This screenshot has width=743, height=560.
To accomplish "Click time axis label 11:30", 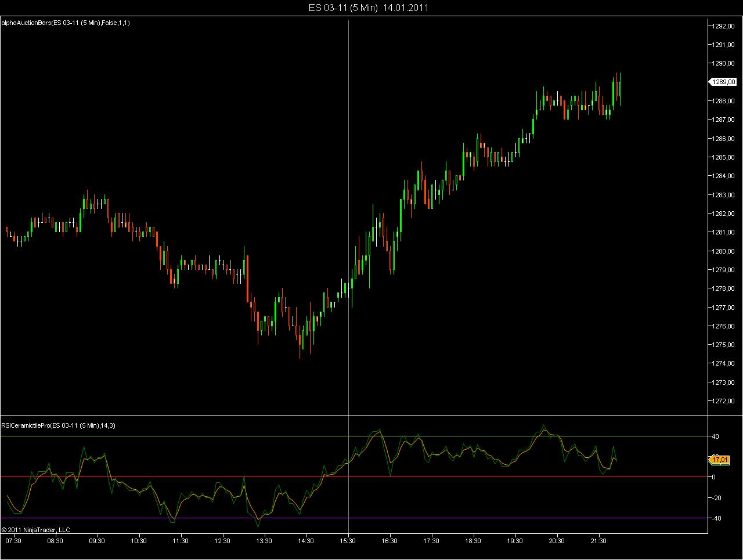I will pyautogui.click(x=181, y=541).
